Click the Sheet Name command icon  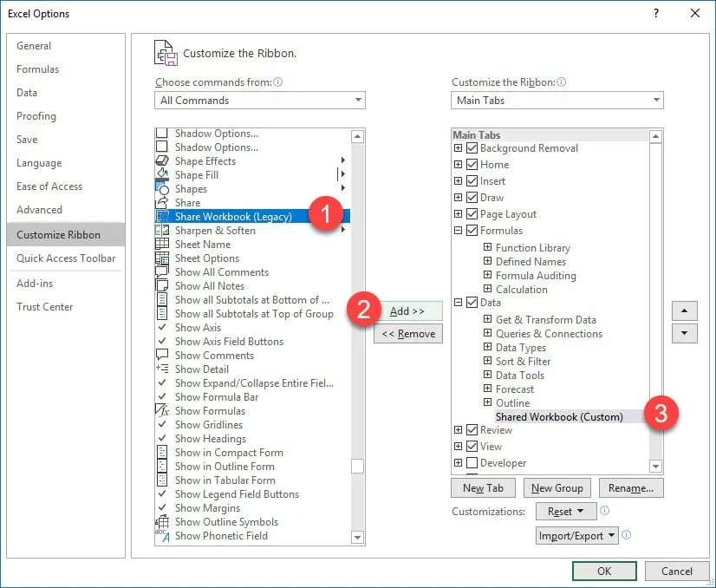tap(162, 245)
